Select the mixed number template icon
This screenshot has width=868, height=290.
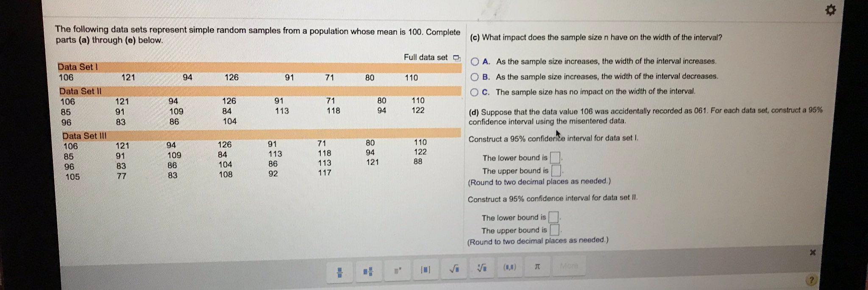tap(367, 270)
